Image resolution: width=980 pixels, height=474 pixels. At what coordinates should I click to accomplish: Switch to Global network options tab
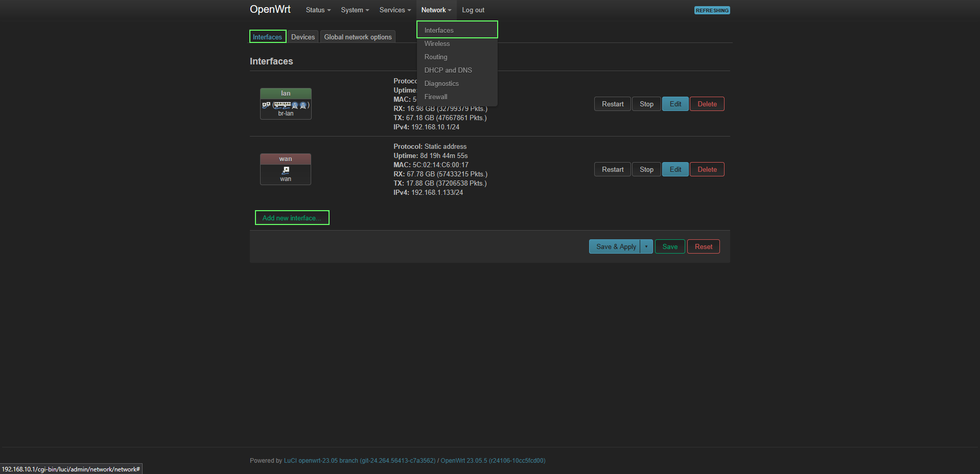pos(358,37)
